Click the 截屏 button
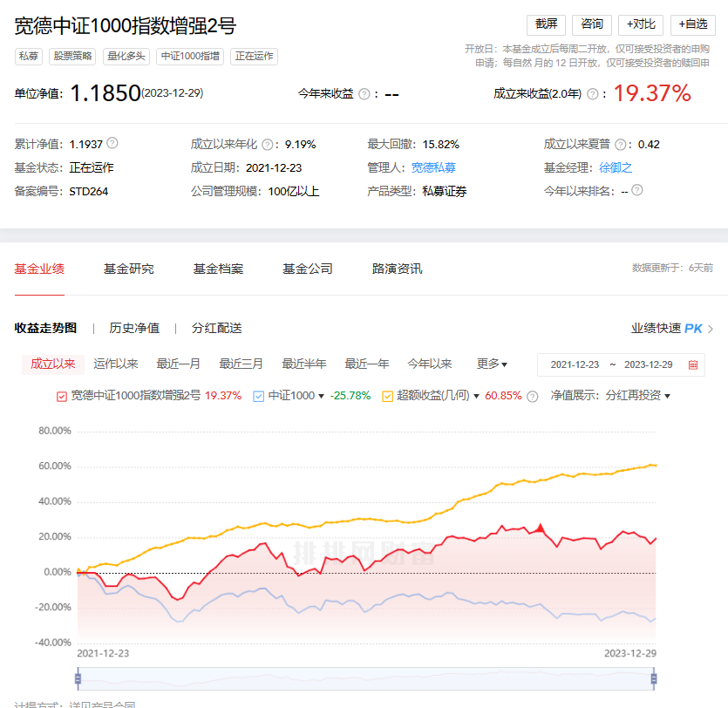 [546, 24]
